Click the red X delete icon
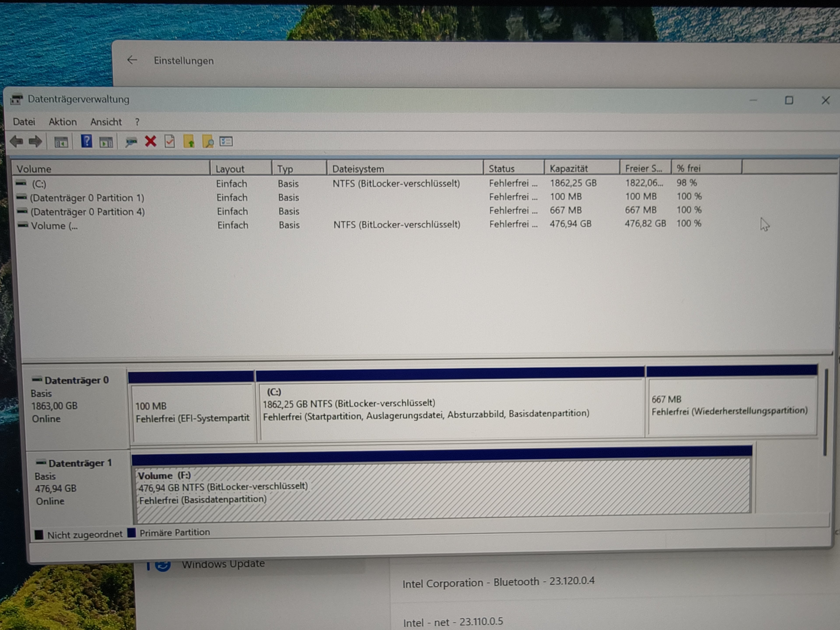The image size is (840, 630). 151,141
